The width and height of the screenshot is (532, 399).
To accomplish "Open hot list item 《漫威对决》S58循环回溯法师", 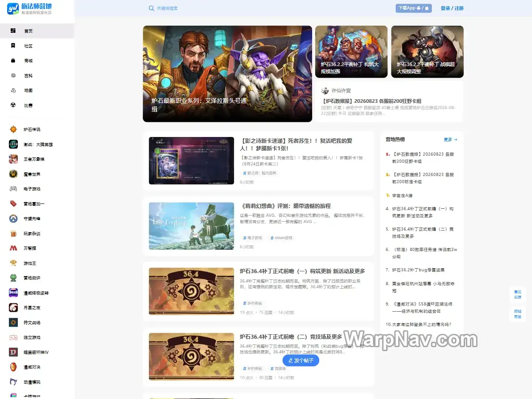I will pos(422,307).
